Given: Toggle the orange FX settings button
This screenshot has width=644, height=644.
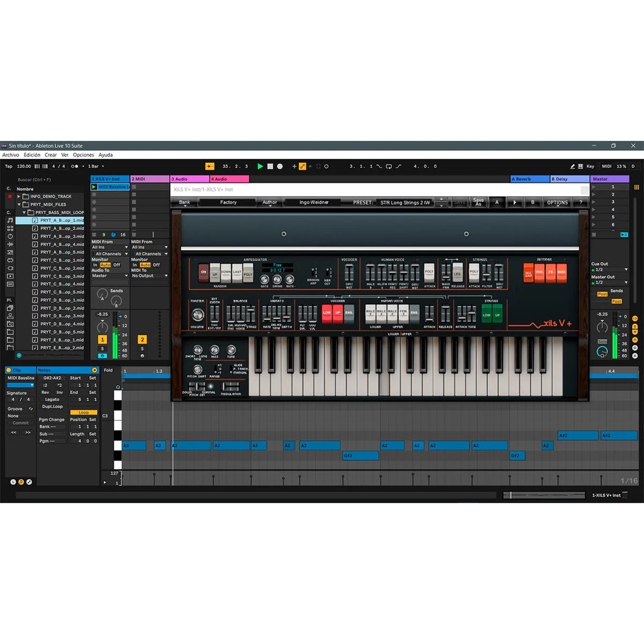Looking at the screenshot, I should [x=550, y=273].
